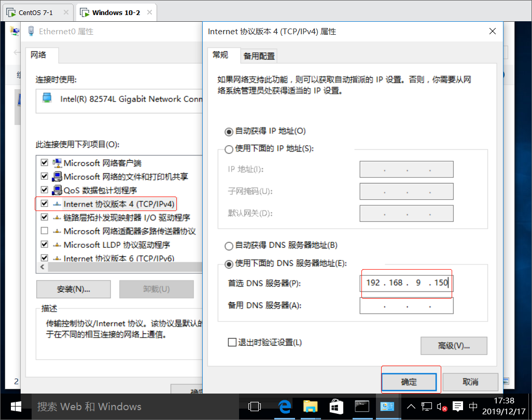Viewport: 532px width, 420px height.
Task: Switch to the 备用配置 tab
Action: 259,56
